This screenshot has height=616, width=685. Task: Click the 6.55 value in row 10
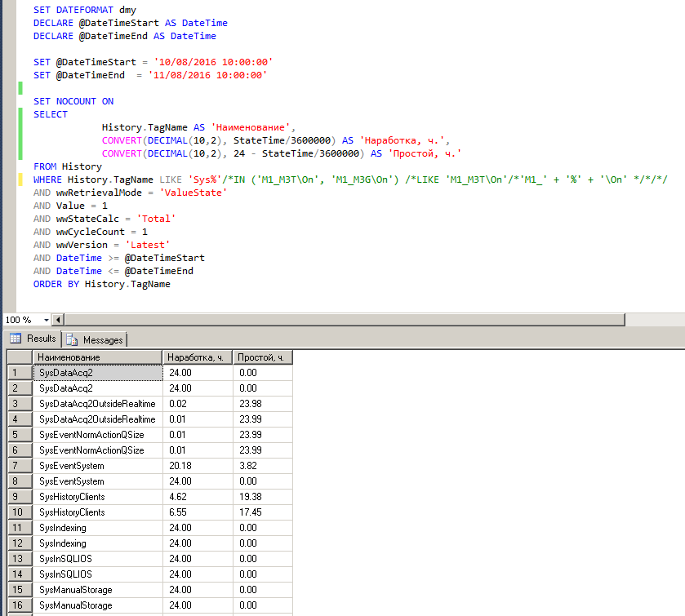pos(197,512)
